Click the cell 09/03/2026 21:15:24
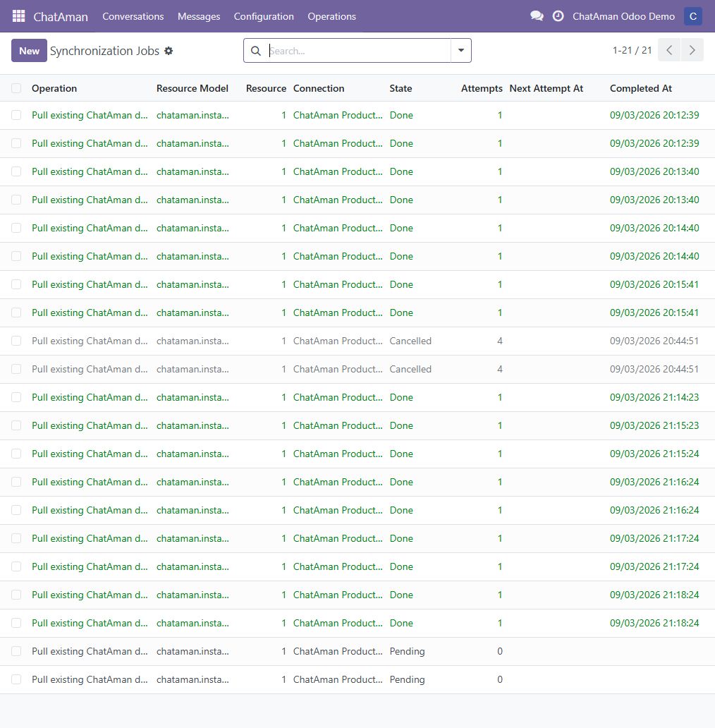This screenshot has width=715, height=728. click(x=654, y=454)
